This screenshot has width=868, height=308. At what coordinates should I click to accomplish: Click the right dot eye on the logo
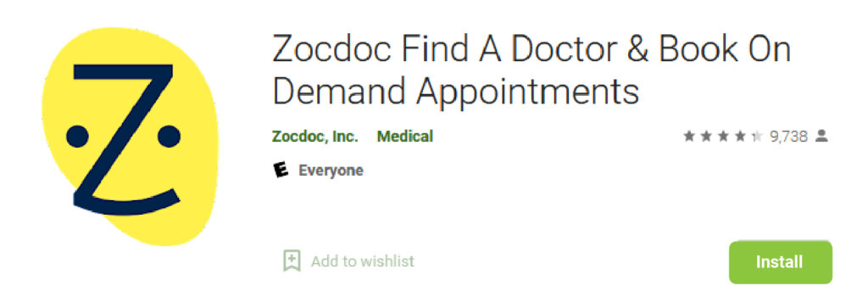click(x=169, y=137)
